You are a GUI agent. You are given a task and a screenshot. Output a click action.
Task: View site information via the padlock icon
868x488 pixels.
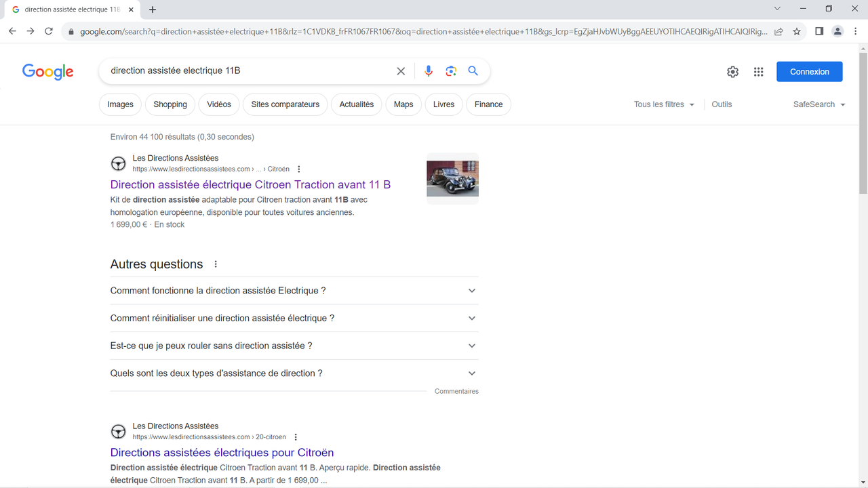71,31
